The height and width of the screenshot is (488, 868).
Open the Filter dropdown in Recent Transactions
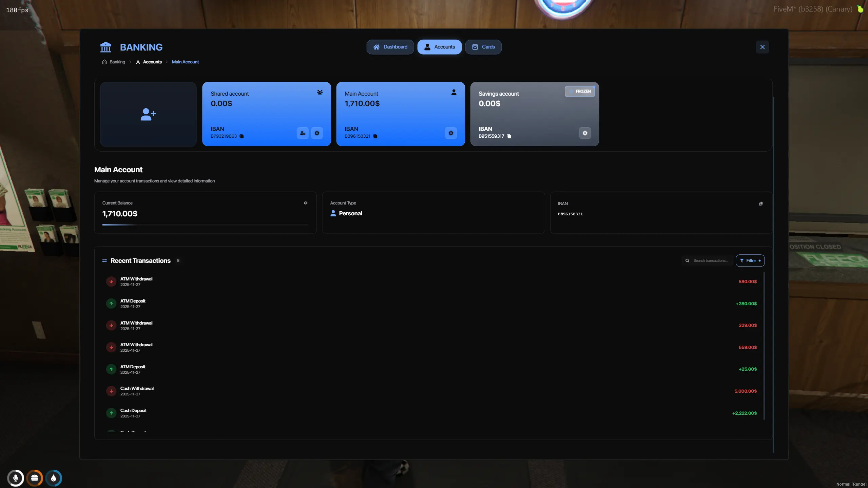[x=750, y=260]
